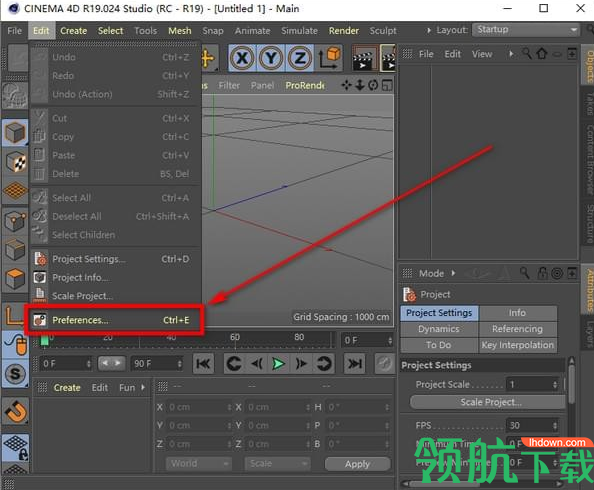Switch to the To Do tab

click(x=439, y=345)
